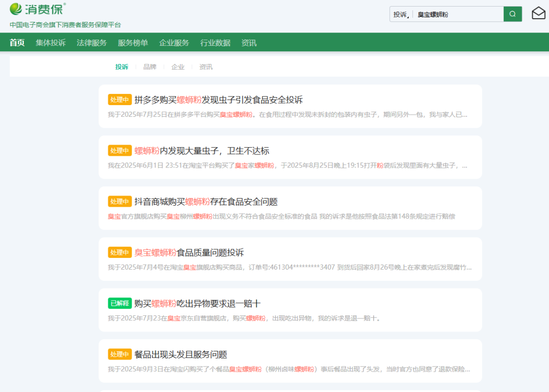Click summary text starting 我在2025年6月1日 23:51
549x392 pixels.
coord(287,166)
